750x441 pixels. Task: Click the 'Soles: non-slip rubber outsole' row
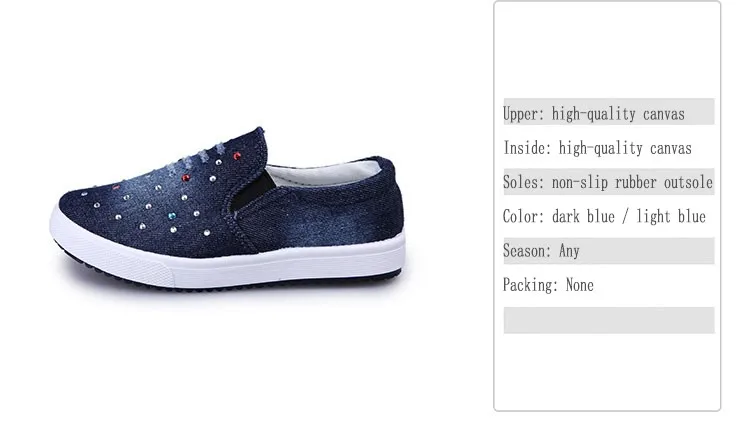pyautogui.click(x=608, y=181)
